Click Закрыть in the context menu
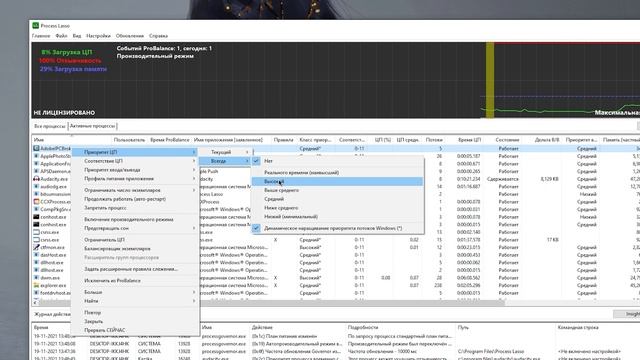This screenshot has width=640, height=360. [x=135, y=321]
